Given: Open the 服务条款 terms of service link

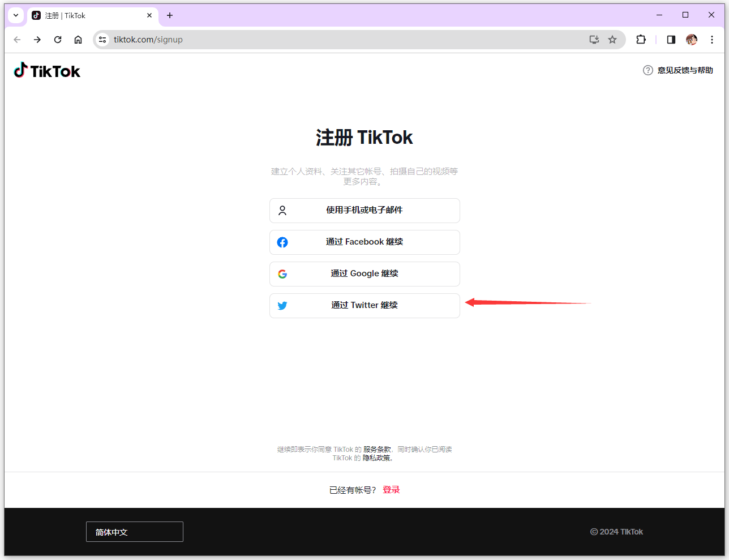Looking at the screenshot, I should pos(377,450).
